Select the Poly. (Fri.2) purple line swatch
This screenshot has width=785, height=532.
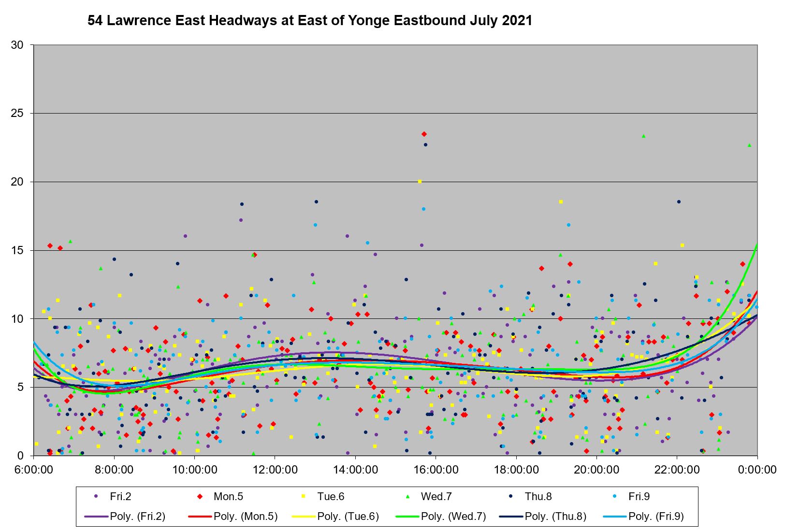96,517
